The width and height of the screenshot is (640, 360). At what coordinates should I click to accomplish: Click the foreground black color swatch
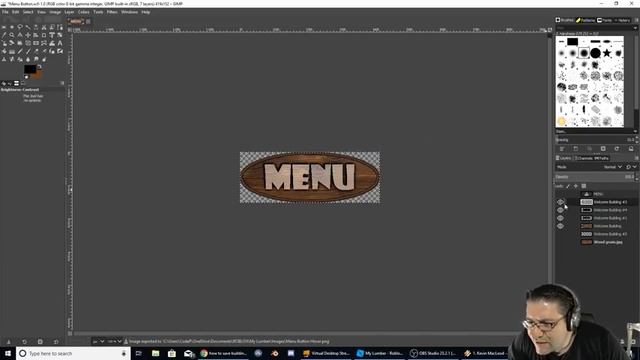click(x=29, y=69)
